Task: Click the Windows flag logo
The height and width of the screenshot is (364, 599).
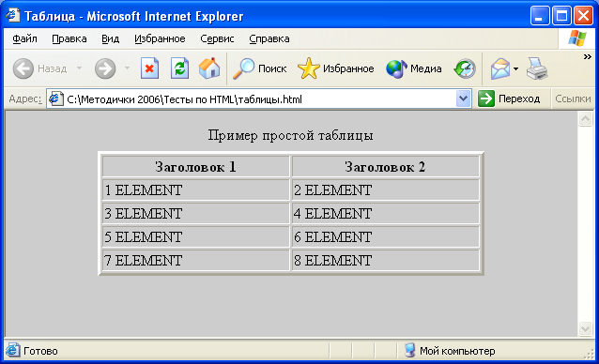Action: (576, 38)
